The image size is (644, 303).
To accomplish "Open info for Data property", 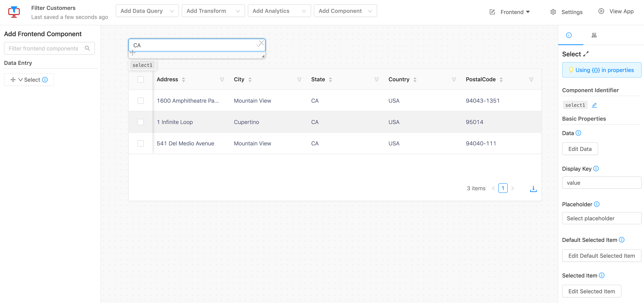I will pyautogui.click(x=578, y=133).
